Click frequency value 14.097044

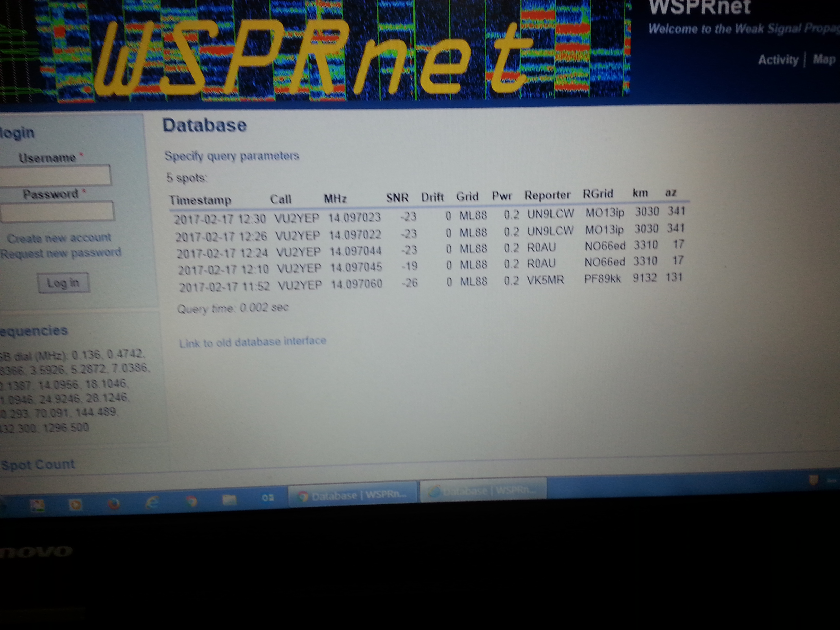pos(355,251)
